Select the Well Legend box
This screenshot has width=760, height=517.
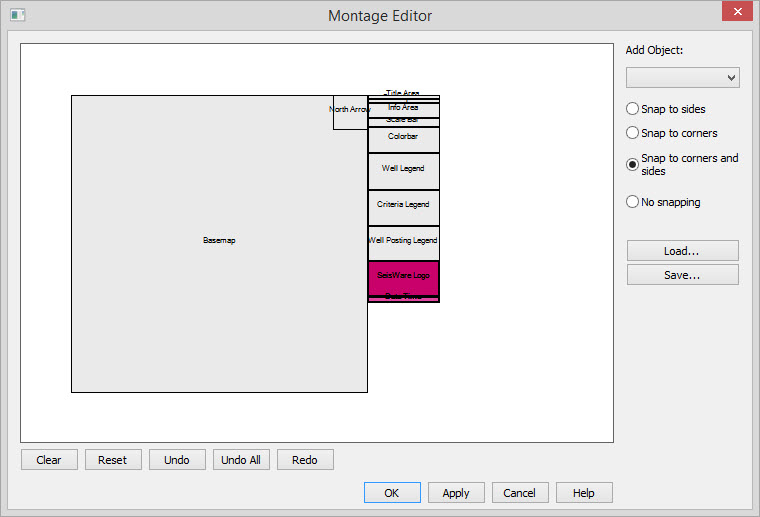403,170
